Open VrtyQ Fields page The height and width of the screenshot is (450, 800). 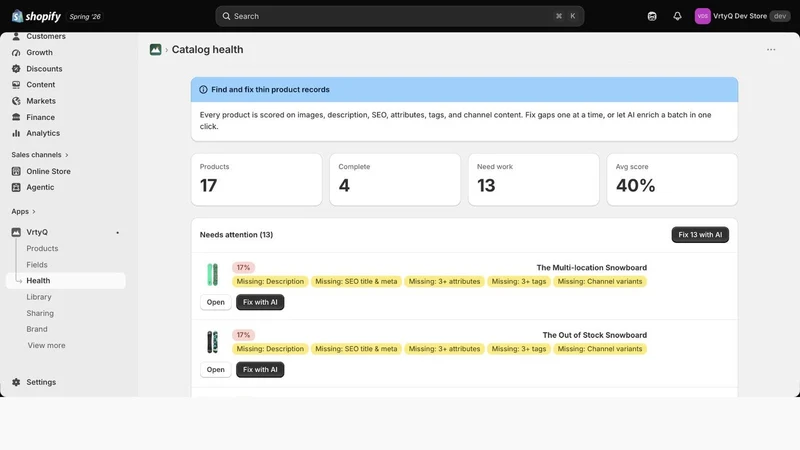click(37, 265)
